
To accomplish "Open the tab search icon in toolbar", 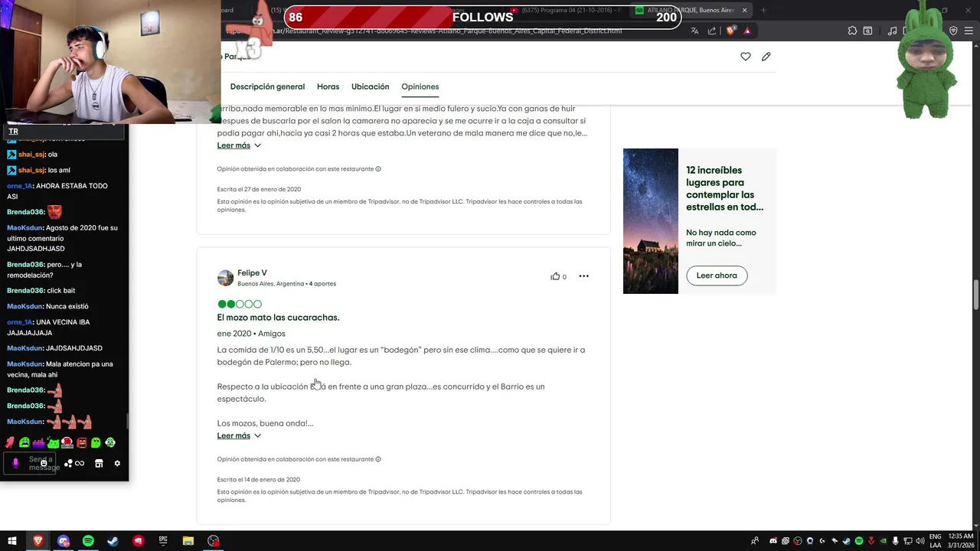I will (x=867, y=31).
